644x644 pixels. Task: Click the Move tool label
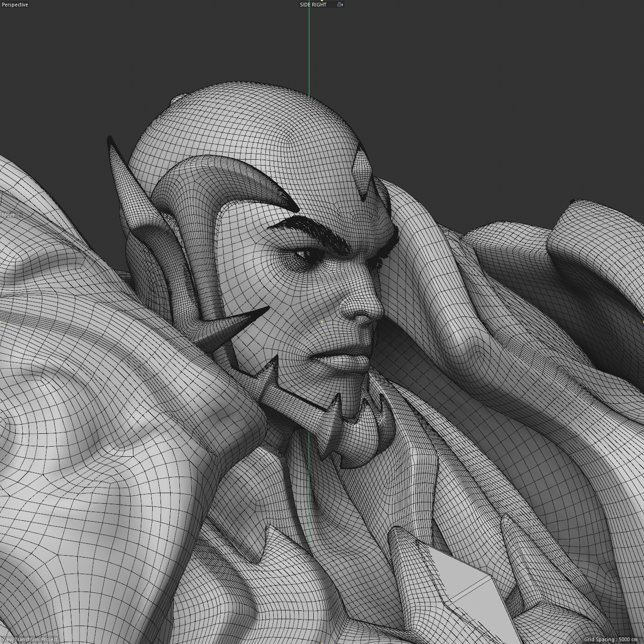[8, 215]
